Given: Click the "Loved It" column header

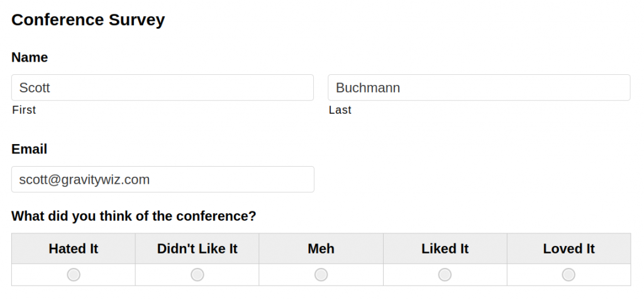Looking at the screenshot, I should pos(569,249).
